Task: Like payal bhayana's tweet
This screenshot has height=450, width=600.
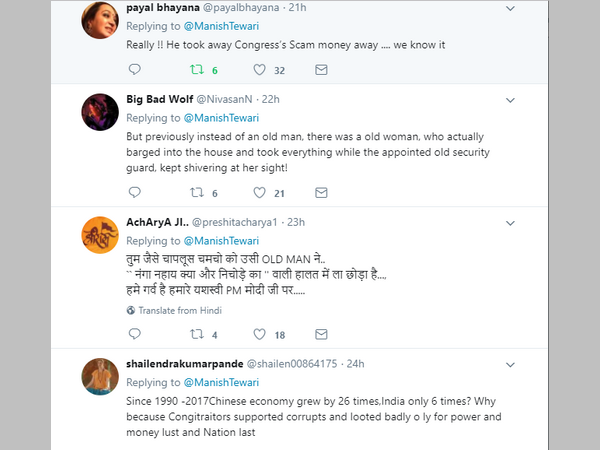Action: (259, 70)
